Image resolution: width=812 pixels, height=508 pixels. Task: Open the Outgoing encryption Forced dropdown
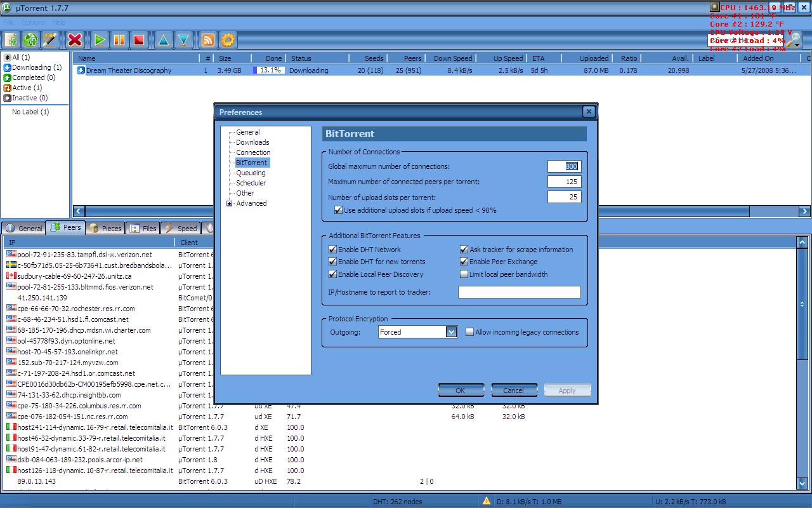tap(451, 332)
